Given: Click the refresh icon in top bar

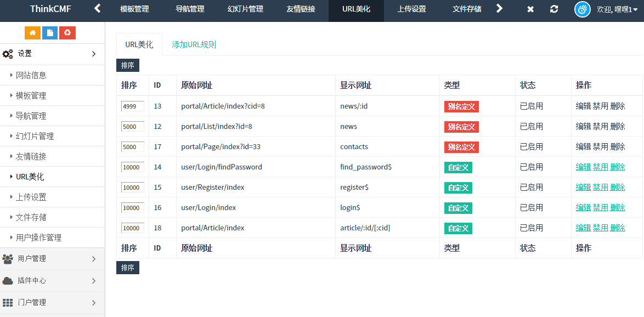Looking at the screenshot, I should pos(554,9).
